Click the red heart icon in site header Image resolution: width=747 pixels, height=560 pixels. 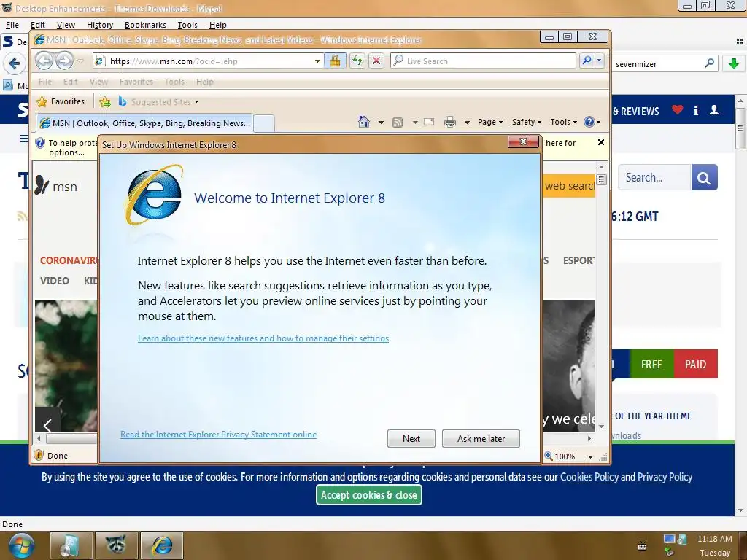click(x=678, y=110)
